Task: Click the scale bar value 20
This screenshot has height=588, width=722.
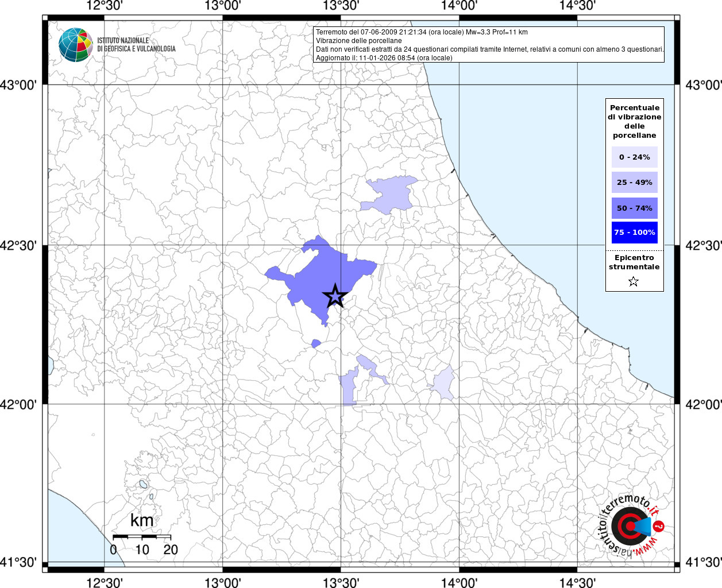Action: 171,550
